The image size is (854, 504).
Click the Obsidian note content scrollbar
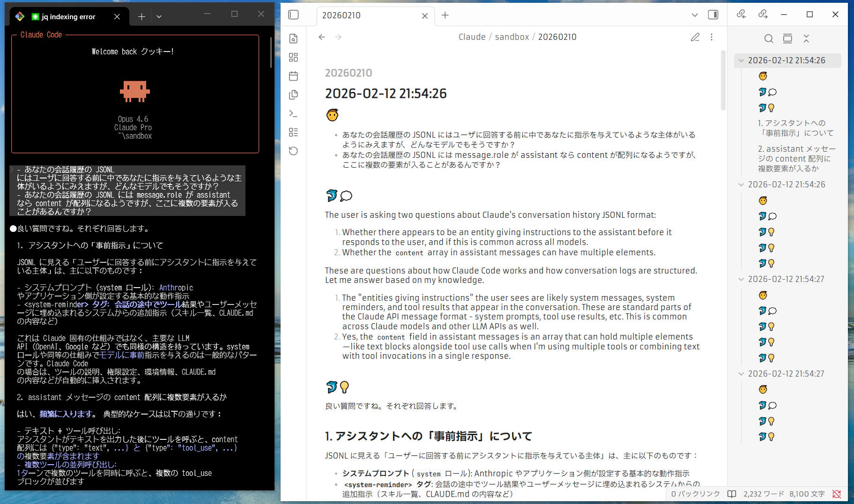pos(723,80)
